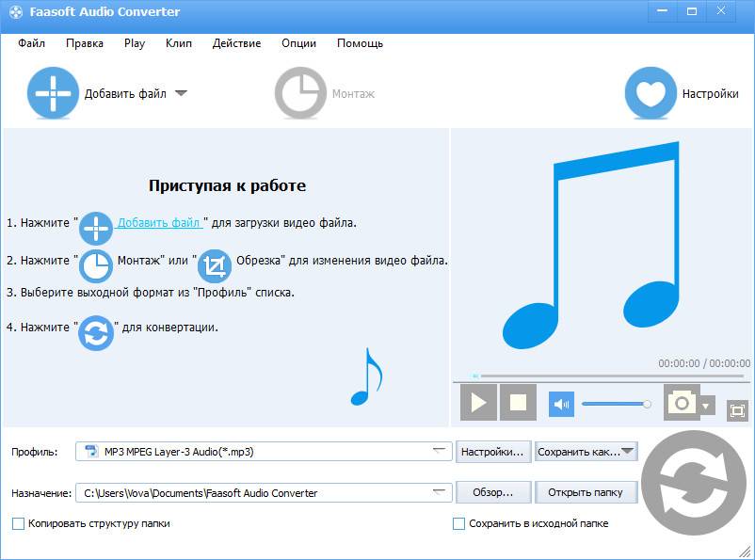
Task: Click the Монтаж label in toolbar
Action: click(353, 93)
